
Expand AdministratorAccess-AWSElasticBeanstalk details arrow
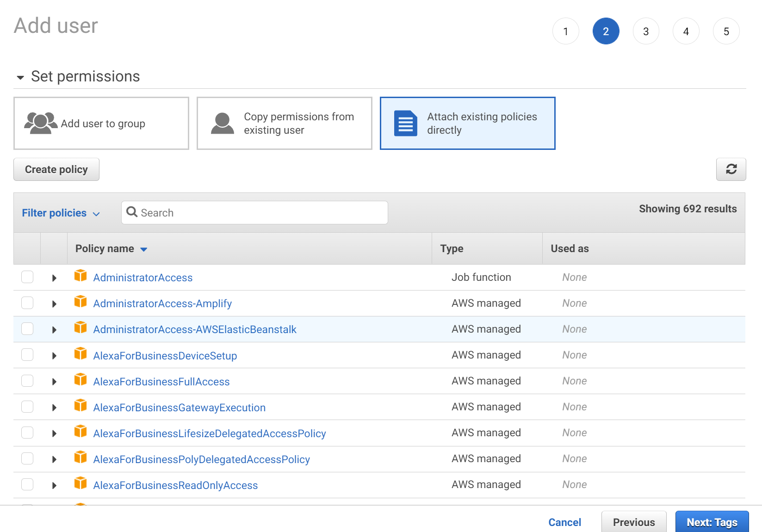click(54, 330)
